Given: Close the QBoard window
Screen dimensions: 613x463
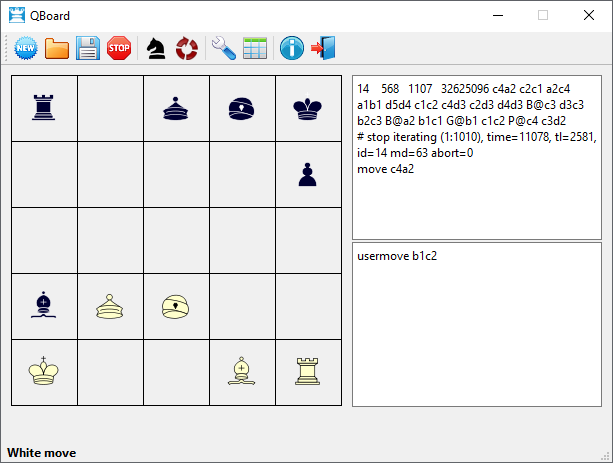Looking at the screenshot, I should (589, 16).
